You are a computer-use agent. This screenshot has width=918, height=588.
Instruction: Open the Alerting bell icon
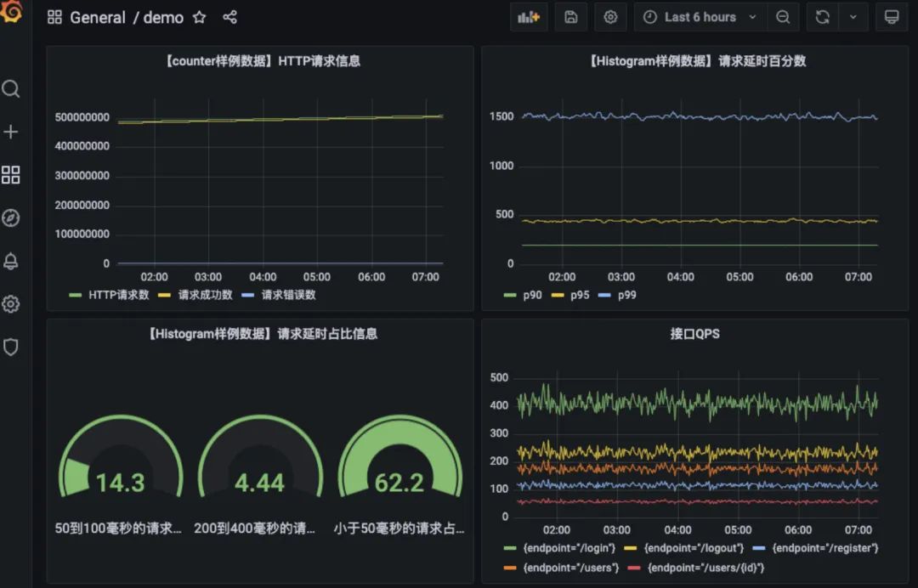[x=10, y=261]
